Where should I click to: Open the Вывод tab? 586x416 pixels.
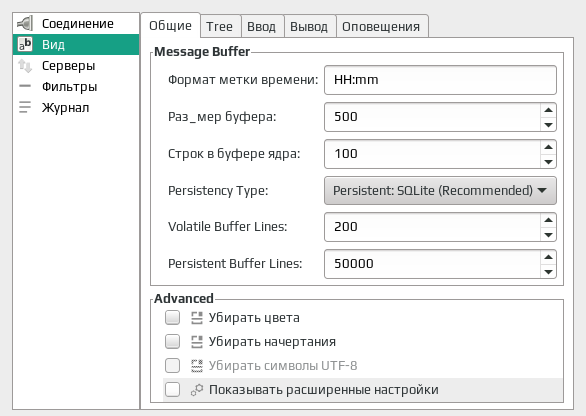click(x=309, y=27)
